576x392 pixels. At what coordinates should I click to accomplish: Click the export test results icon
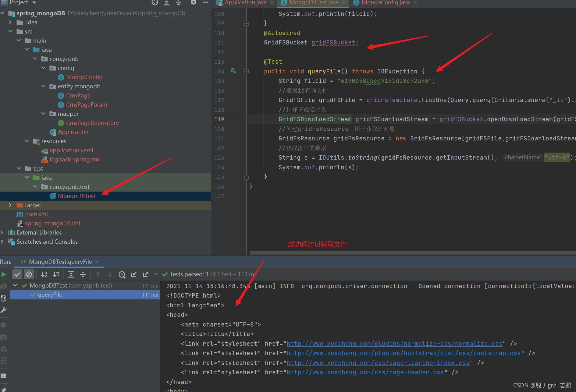pos(146,274)
